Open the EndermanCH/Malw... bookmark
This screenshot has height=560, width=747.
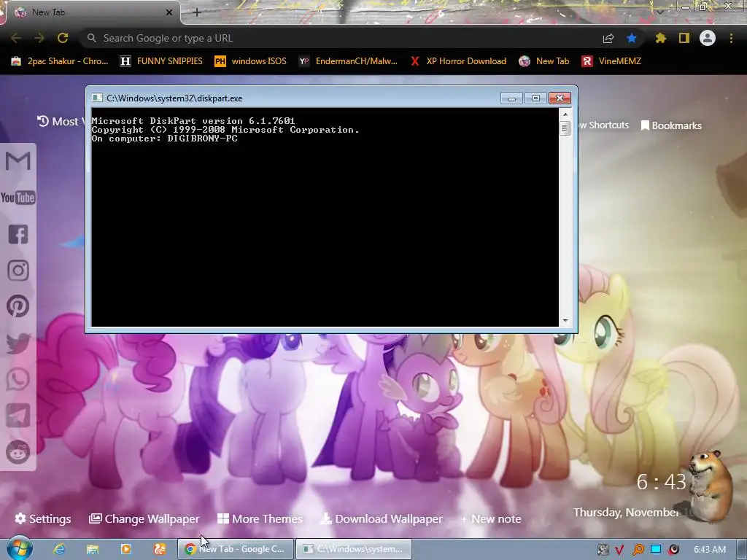click(348, 61)
